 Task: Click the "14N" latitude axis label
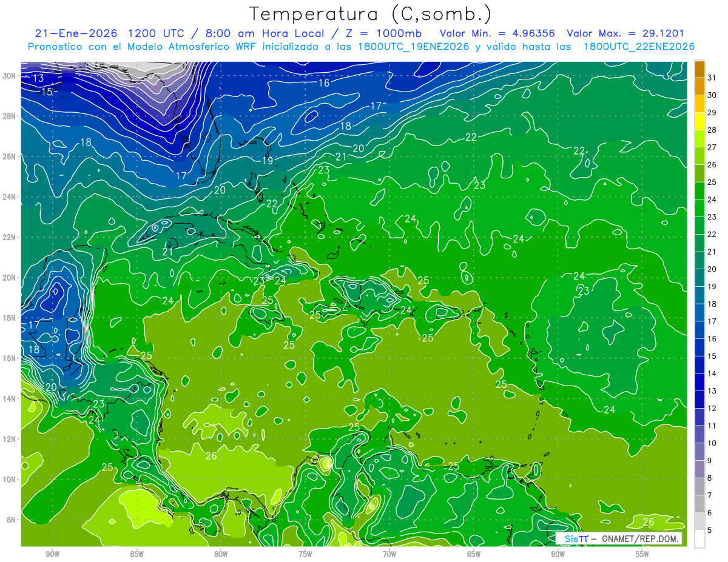[x=10, y=398]
